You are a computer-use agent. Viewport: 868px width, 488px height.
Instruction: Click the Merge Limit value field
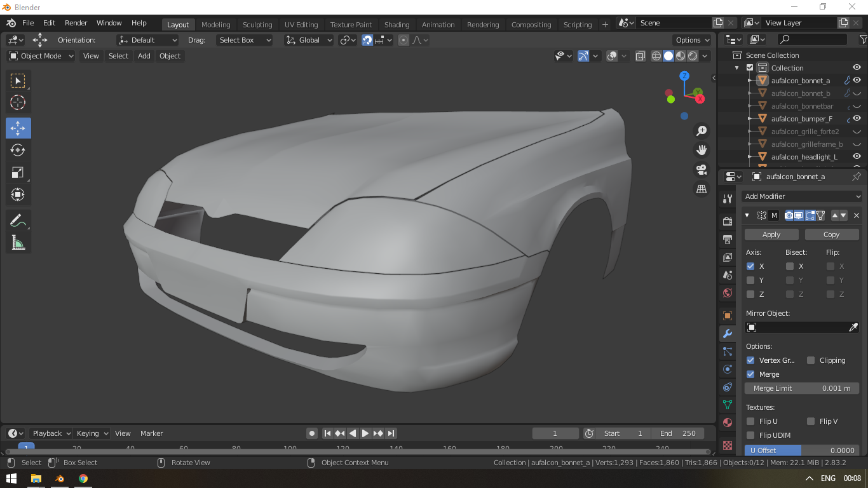[802, 388]
